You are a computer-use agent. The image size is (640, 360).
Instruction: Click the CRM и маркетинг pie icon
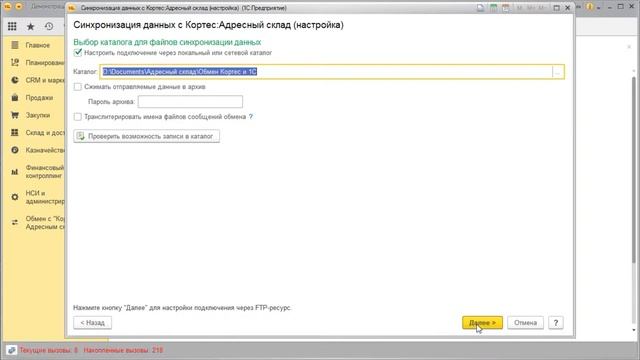[15, 80]
